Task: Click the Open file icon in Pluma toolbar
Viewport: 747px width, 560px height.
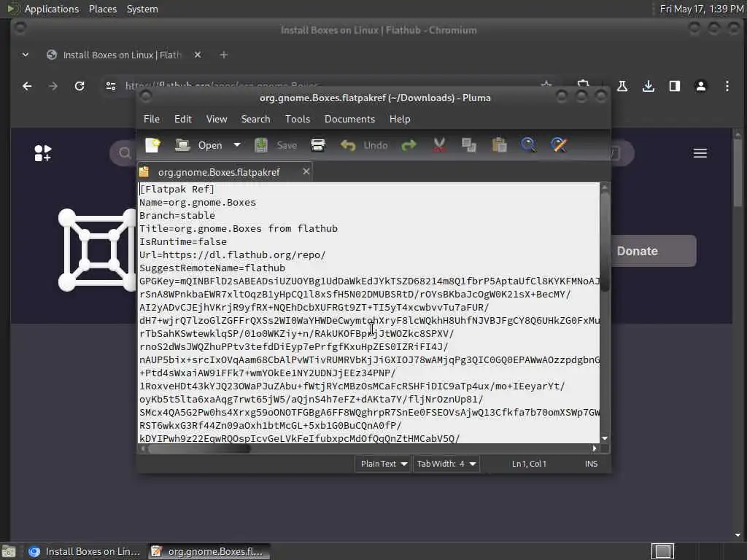Action: (x=182, y=145)
